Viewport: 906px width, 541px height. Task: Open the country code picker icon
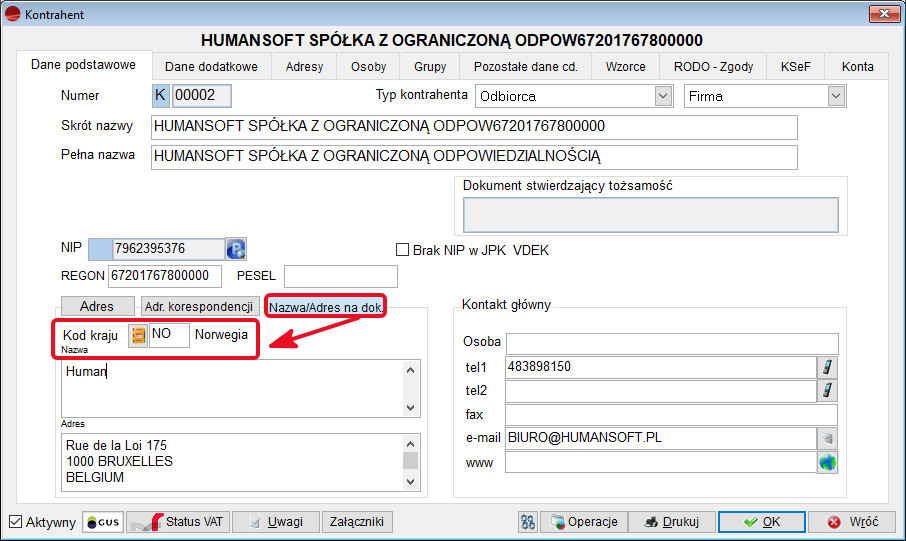pyautogui.click(x=138, y=335)
